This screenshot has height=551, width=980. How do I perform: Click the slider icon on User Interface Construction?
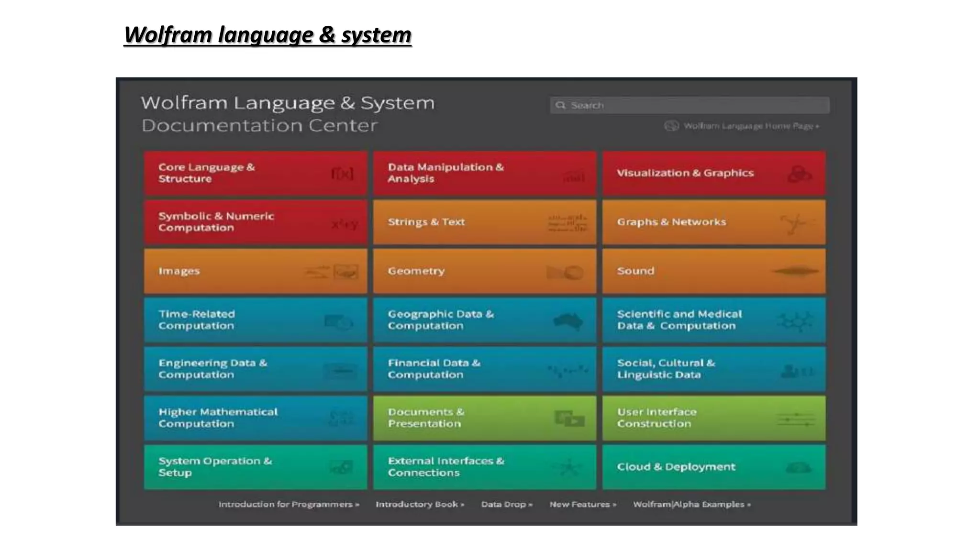tap(795, 419)
